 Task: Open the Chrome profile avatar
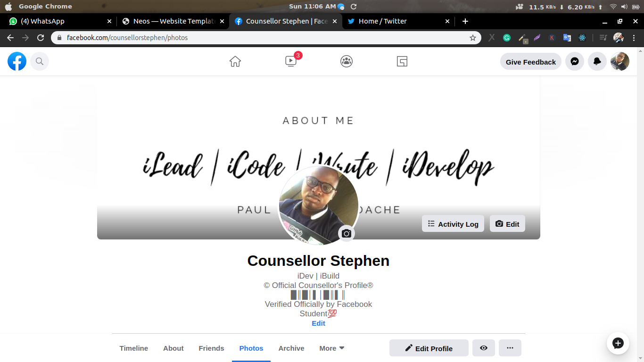click(619, 38)
